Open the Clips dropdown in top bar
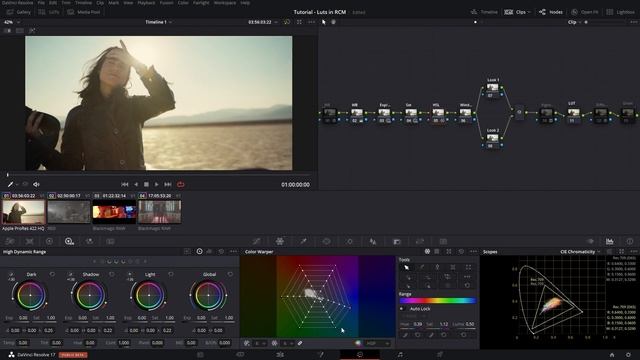The image size is (640, 360). tap(518, 12)
